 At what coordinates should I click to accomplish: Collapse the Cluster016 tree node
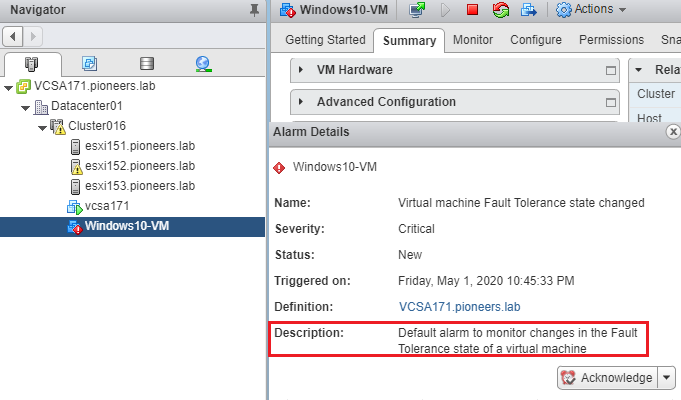pos(43,128)
